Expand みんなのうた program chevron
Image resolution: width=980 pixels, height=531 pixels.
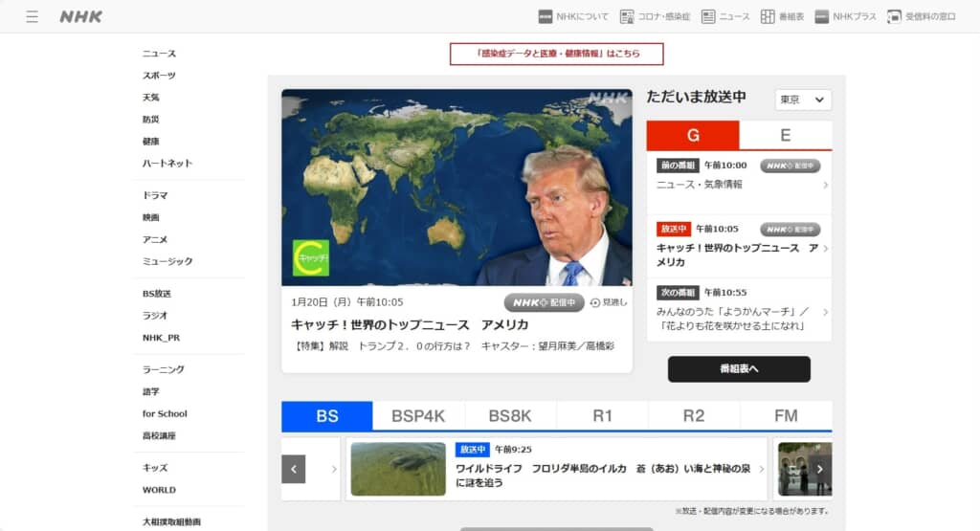(x=826, y=312)
